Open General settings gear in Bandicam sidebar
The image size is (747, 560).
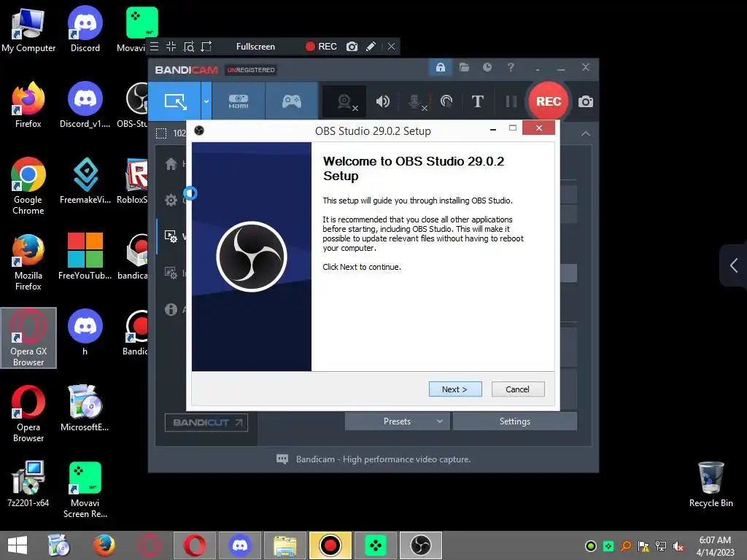(171, 200)
